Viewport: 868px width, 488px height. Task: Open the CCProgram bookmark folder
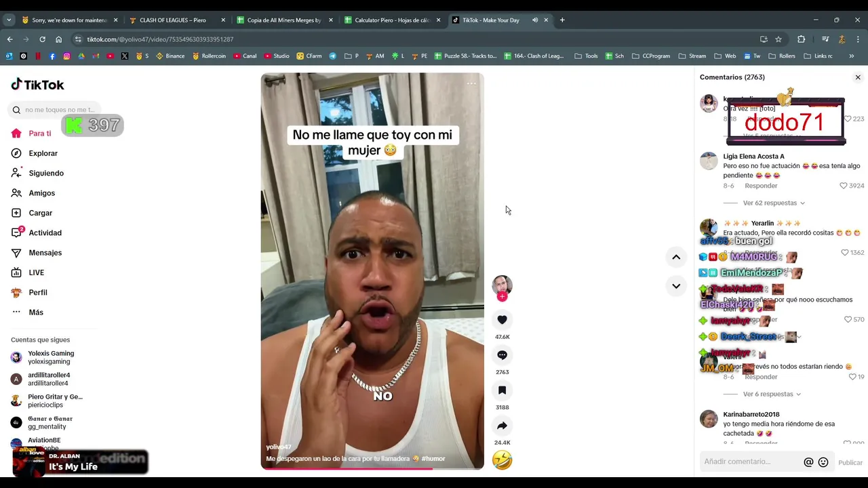pos(650,56)
